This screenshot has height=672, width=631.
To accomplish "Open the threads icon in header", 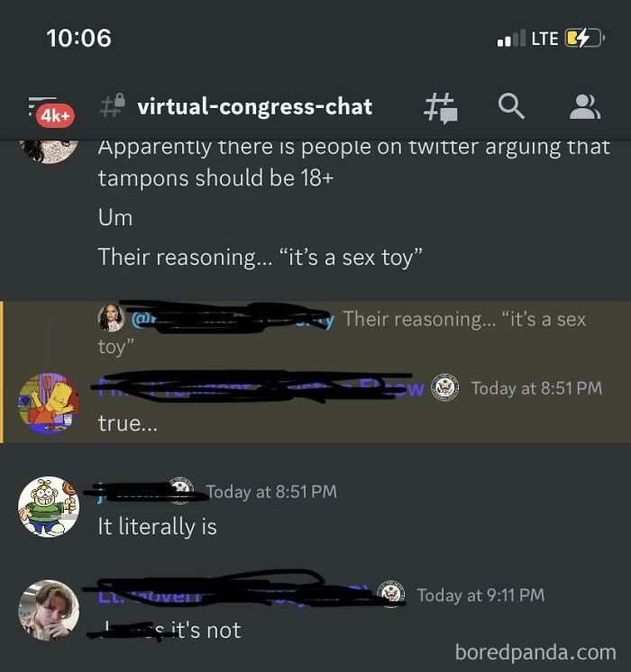I will [441, 108].
